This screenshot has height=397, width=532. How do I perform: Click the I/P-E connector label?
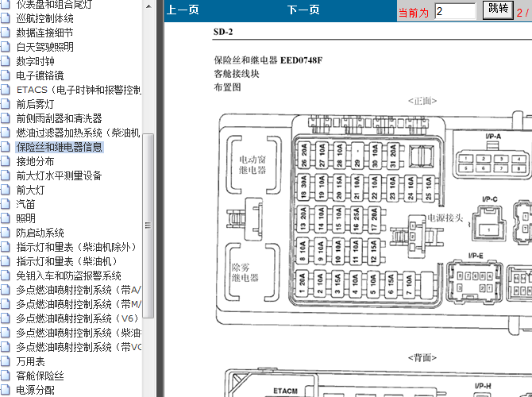[x=476, y=256]
